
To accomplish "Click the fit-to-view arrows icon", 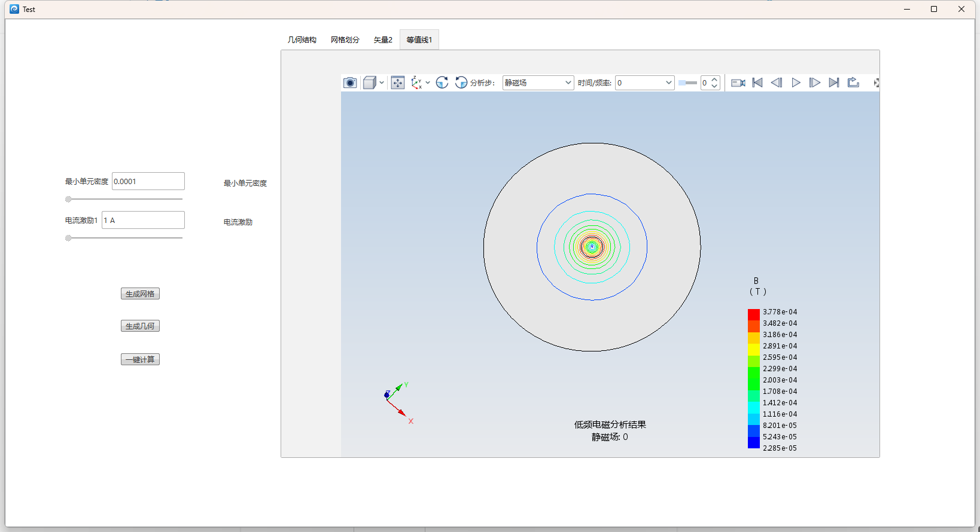I will point(398,82).
